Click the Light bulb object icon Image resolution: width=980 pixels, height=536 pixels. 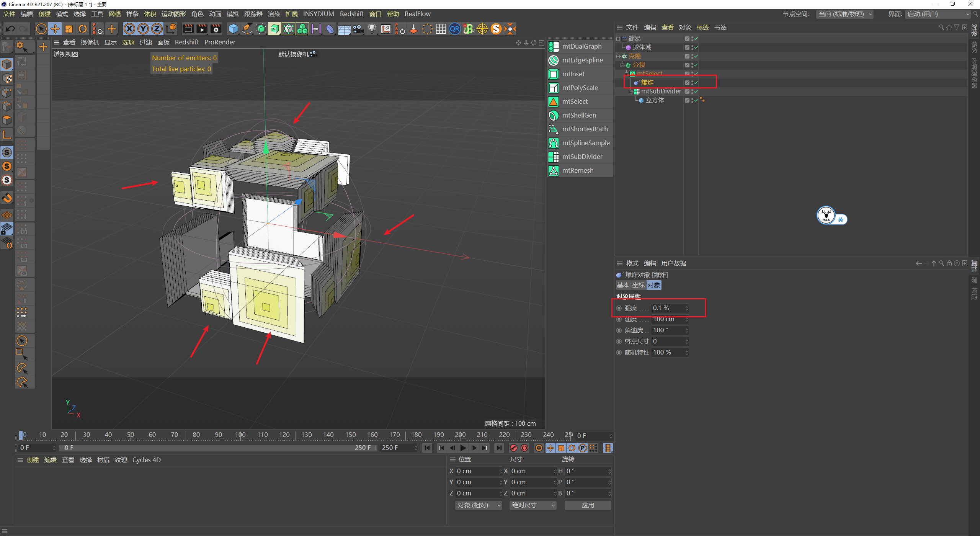[372, 29]
